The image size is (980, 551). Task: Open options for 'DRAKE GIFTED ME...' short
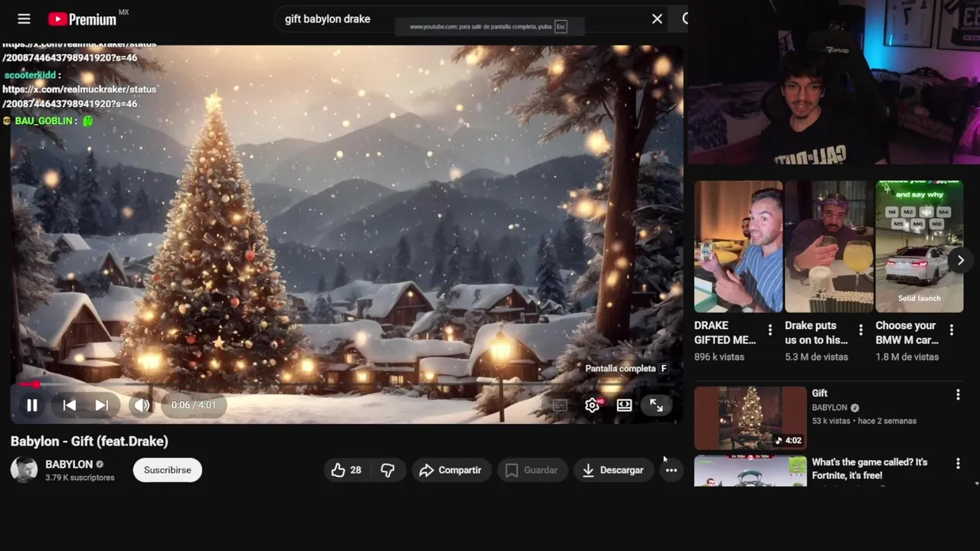[x=770, y=331]
